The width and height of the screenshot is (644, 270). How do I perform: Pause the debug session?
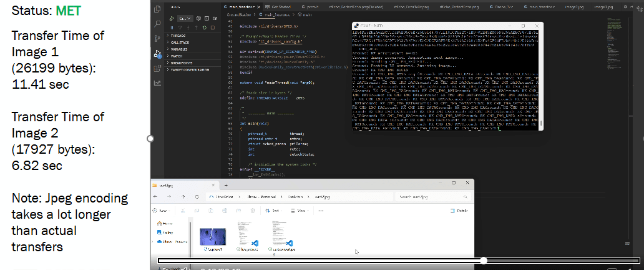tap(172, 27)
